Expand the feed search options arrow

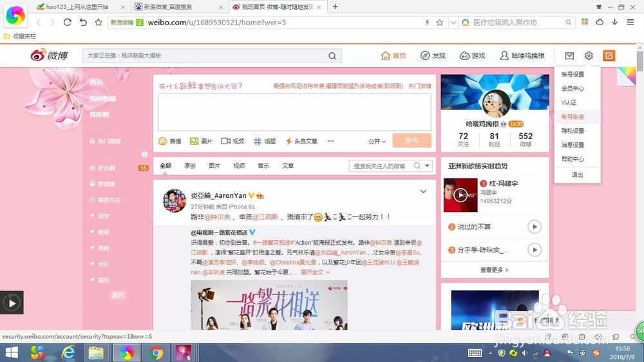(427, 166)
